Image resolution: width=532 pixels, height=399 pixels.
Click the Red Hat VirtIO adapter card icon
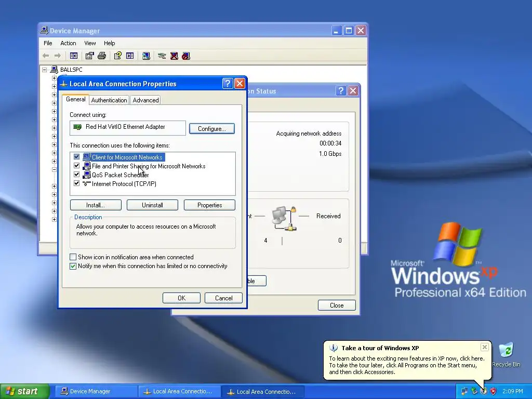click(78, 127)
